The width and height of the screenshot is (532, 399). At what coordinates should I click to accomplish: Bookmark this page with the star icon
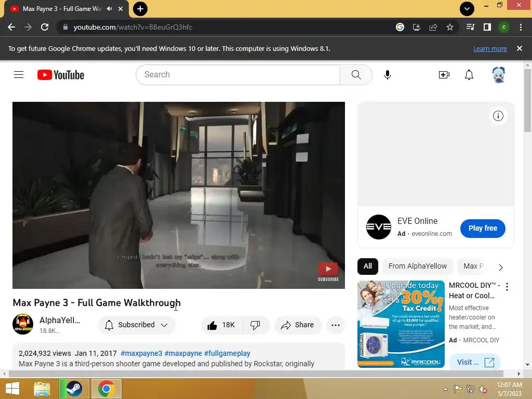[450, 27]
